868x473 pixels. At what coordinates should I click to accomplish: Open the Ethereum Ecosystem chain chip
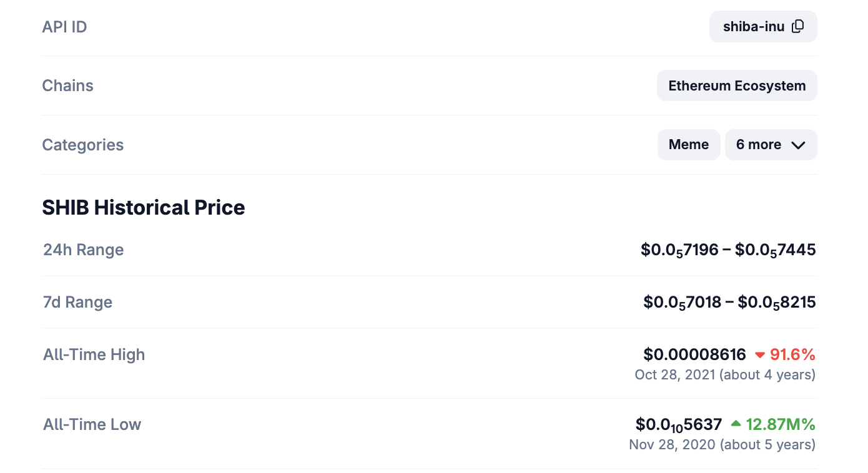(x=737, y=85)
